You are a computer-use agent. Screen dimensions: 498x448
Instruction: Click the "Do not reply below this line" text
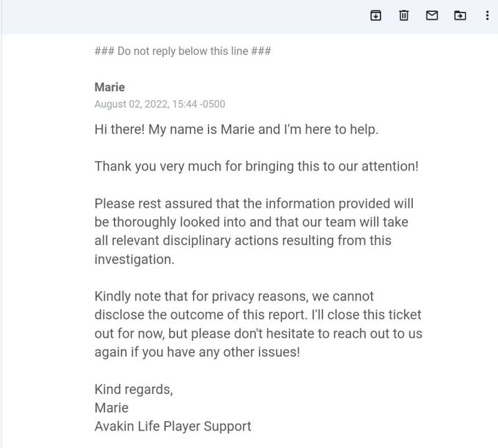182,51
